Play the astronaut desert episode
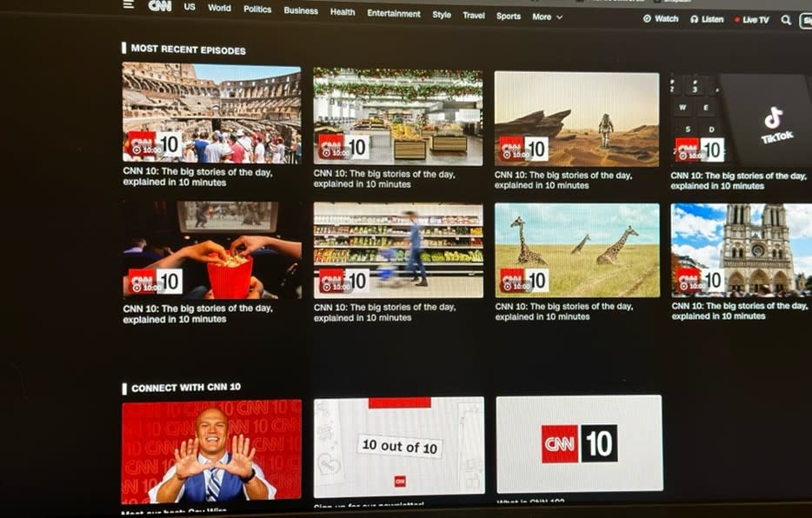The image size is (812, 518). (x=576, y=118)
